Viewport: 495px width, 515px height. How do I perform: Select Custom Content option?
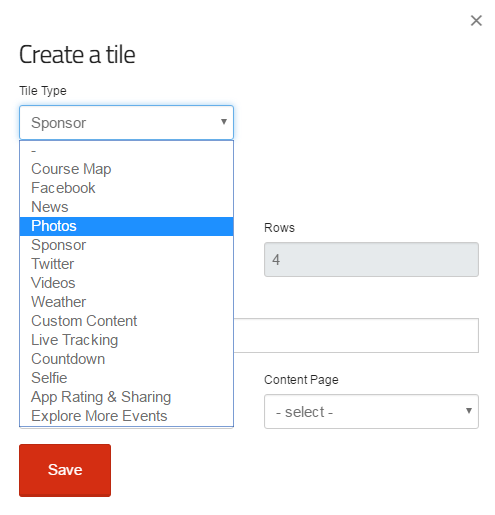tap(126, 321)
